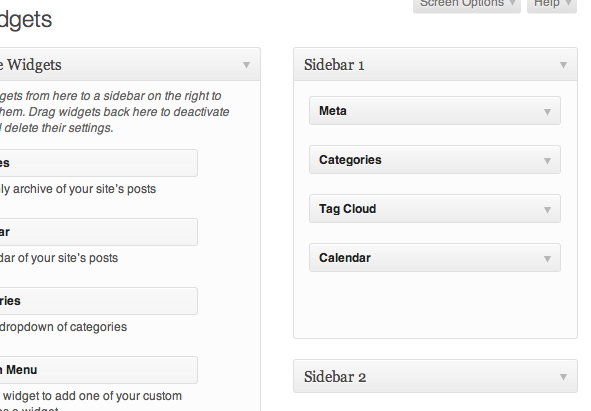Viewport: 591px width, 411px height.
Task: Select the Tag Cloud widget title
Action: pyautogui.click(x=348, y=209)
